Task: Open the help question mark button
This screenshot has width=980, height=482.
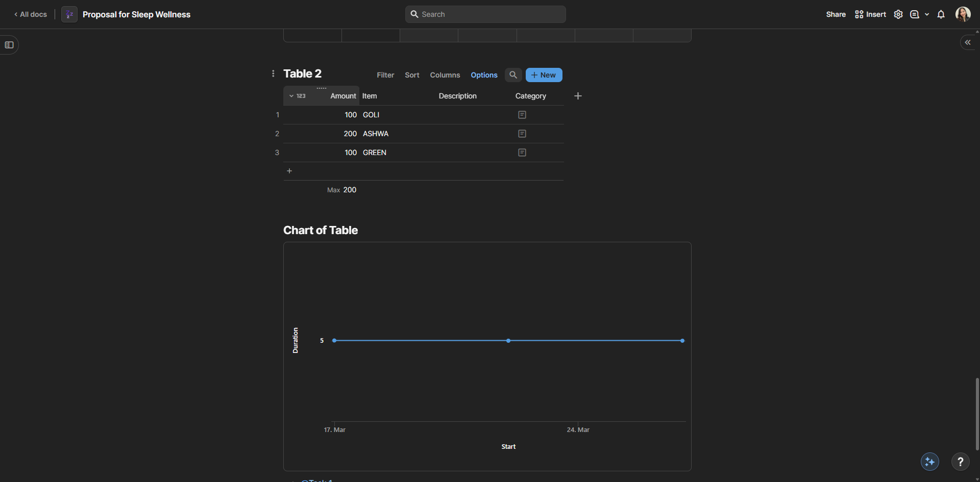Action: [x=960, y=462]
